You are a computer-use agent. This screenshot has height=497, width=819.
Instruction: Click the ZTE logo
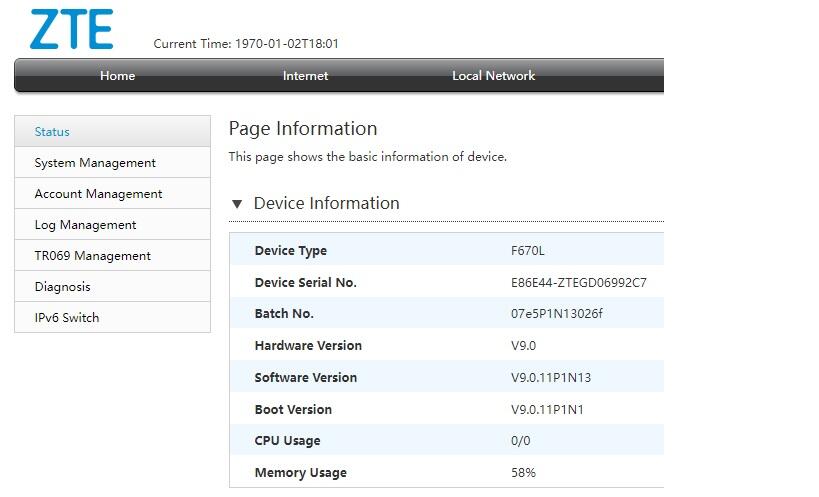click(x=71, y=30)
